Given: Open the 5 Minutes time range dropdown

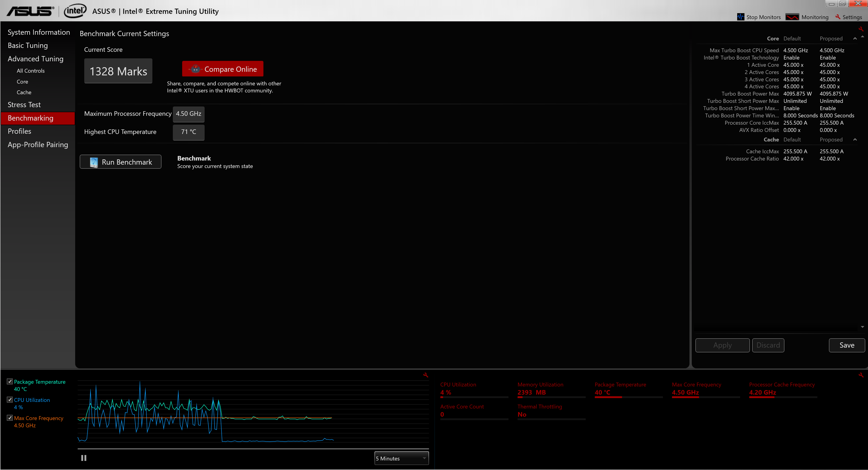Looking at the screenshot, I should (x=401, y=459).
